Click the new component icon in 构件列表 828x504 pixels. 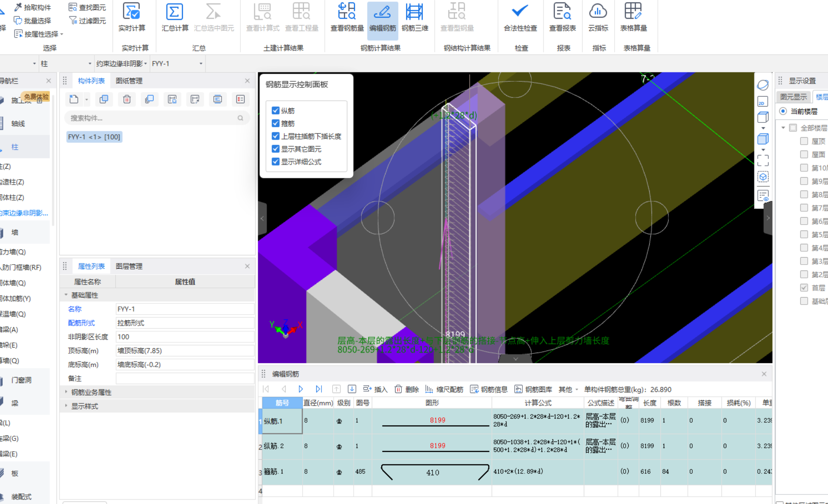pos(74,99)
